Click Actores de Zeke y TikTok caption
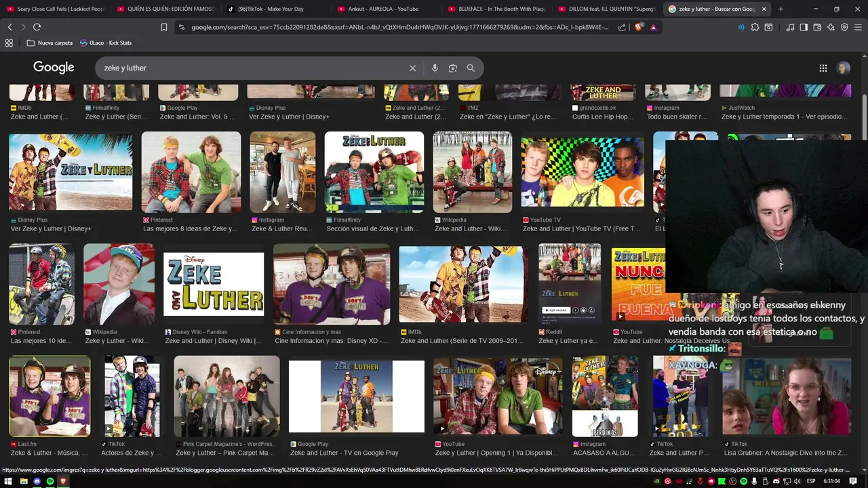This screenshot has height=488, width=868. pos(131,453)
